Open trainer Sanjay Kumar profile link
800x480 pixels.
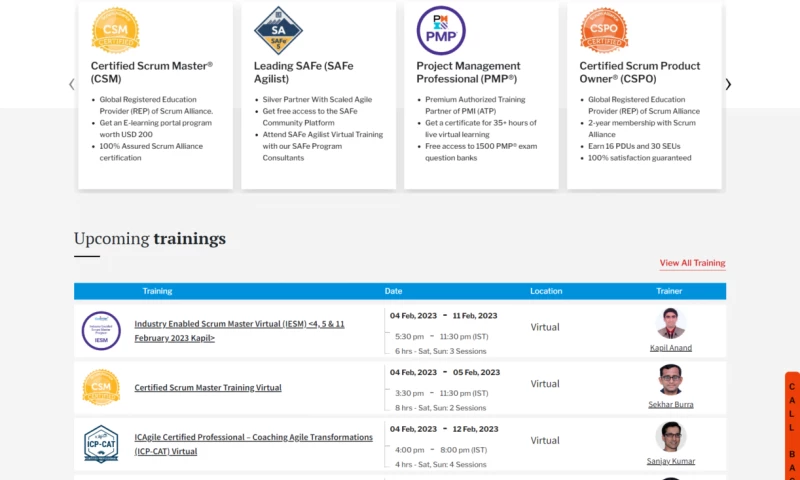tap(670, 461)
